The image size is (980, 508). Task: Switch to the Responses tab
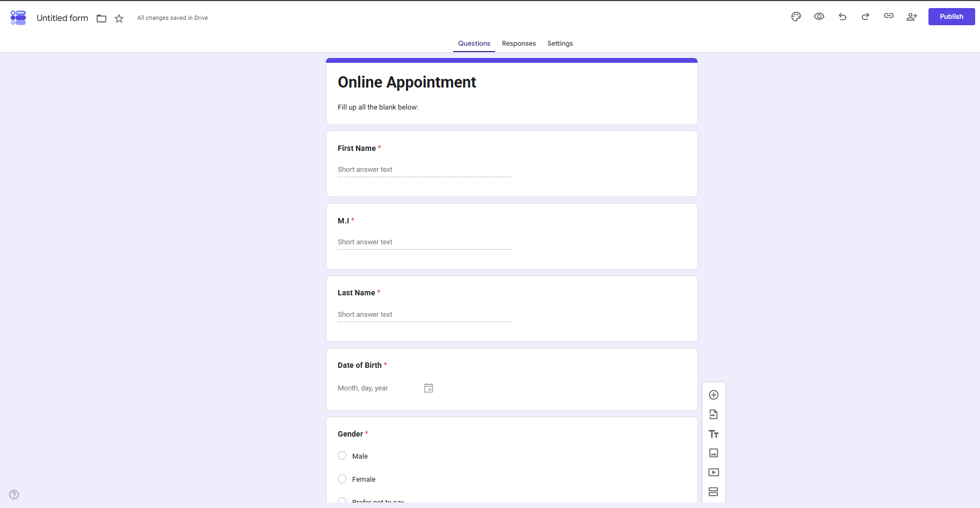click(519, 43)
